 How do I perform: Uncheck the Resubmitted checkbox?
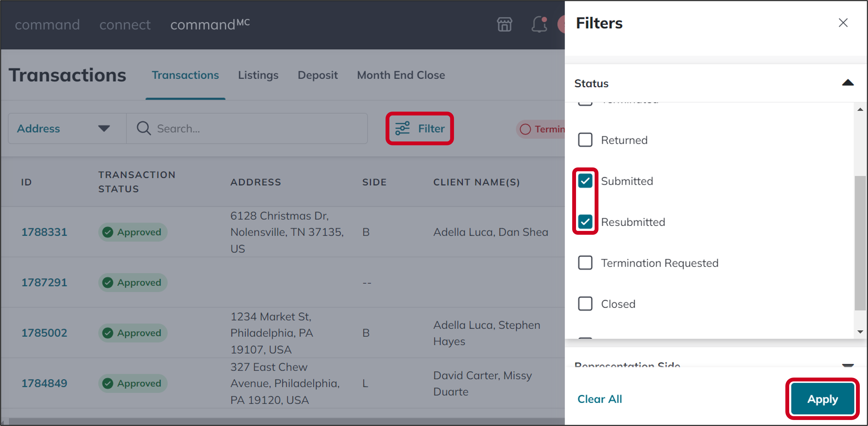click(x=585, y=222)
